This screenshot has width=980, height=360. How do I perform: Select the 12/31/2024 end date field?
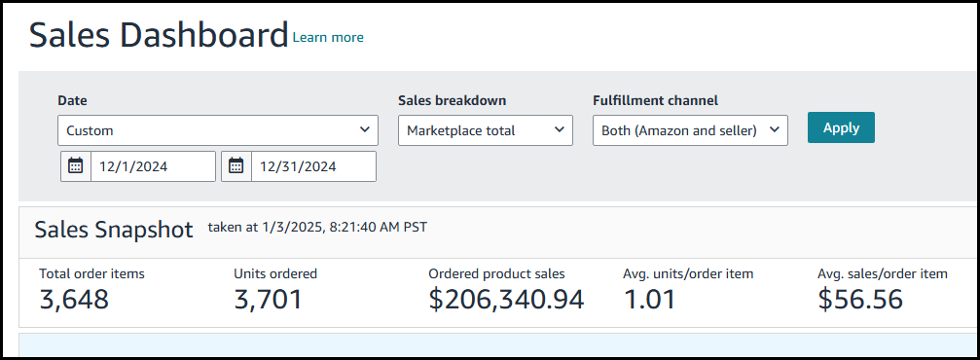click(313, 166)
